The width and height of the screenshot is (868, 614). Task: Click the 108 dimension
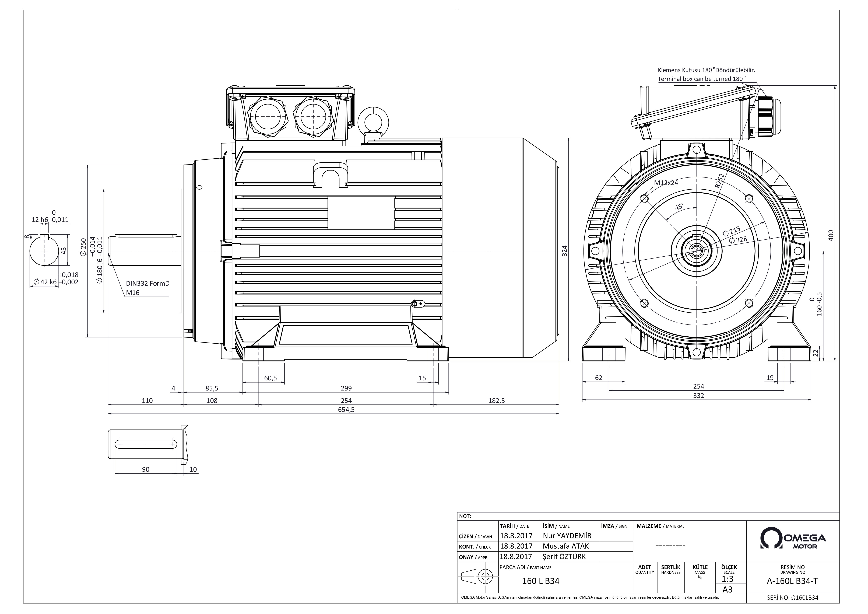click(212, 400)
